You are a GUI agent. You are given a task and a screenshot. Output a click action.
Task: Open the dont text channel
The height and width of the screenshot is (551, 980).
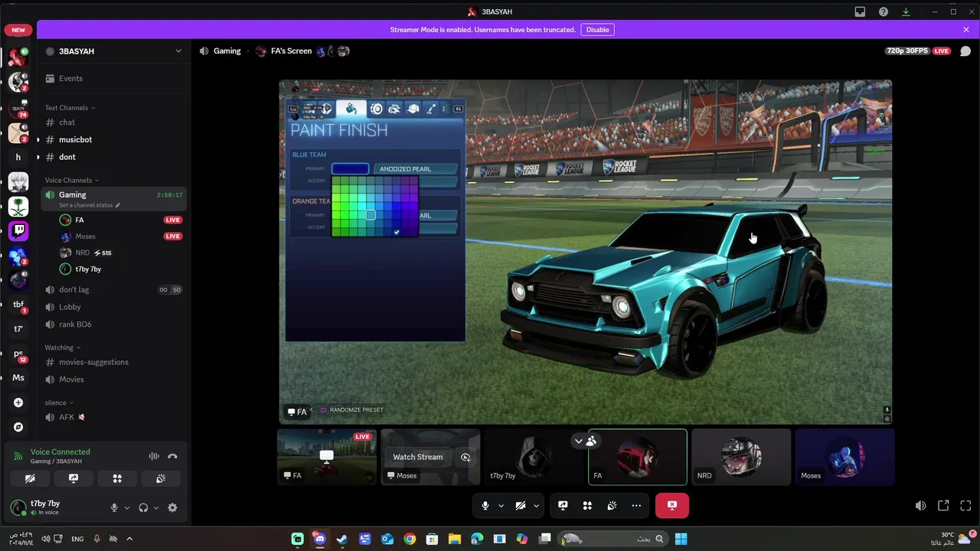coord(113,157)
